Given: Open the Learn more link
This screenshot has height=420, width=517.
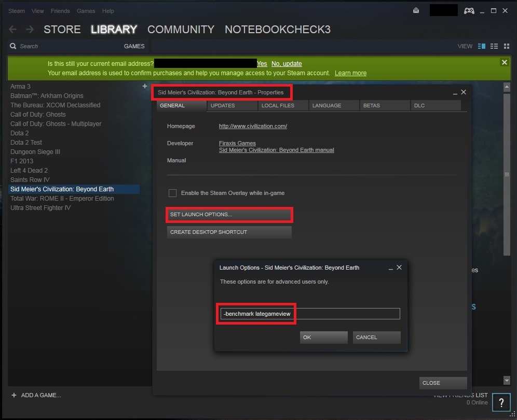Looking at the screenshot, I should [x=350, y=73].
